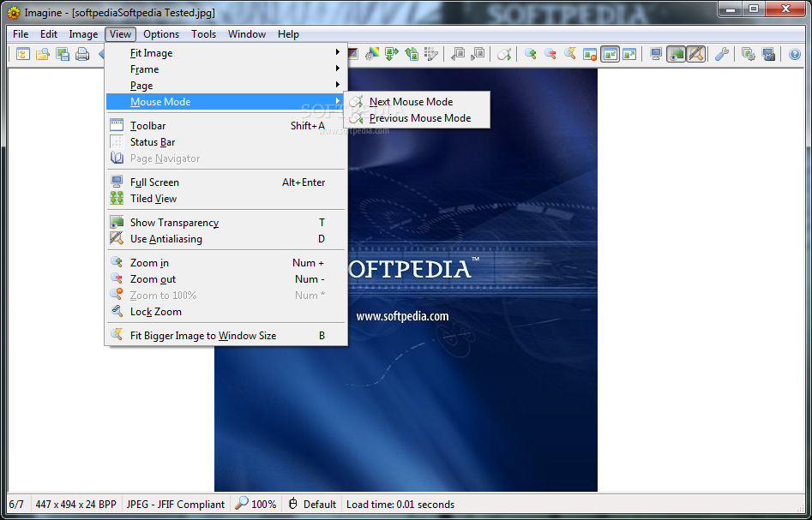Click the resize image green arrows icon
Image resolution: width=812 pixels, height=520 pixels.
click(x=392, y=54)
